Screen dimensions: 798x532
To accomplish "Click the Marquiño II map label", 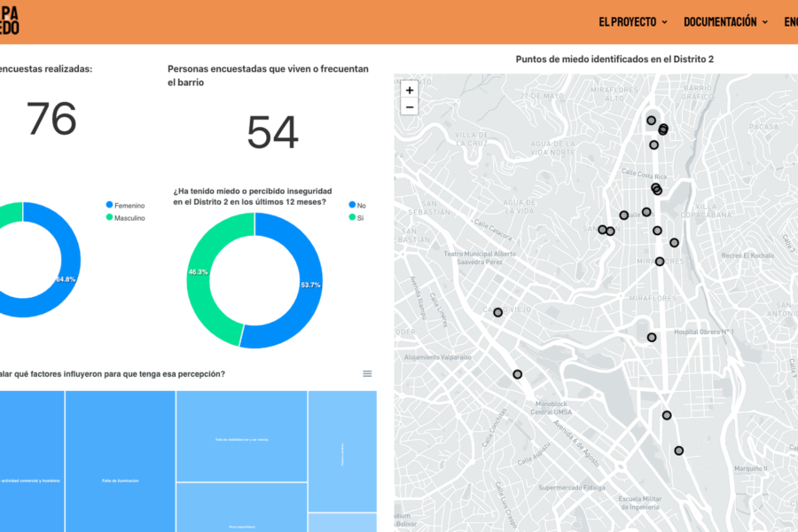I will [751, 468].
